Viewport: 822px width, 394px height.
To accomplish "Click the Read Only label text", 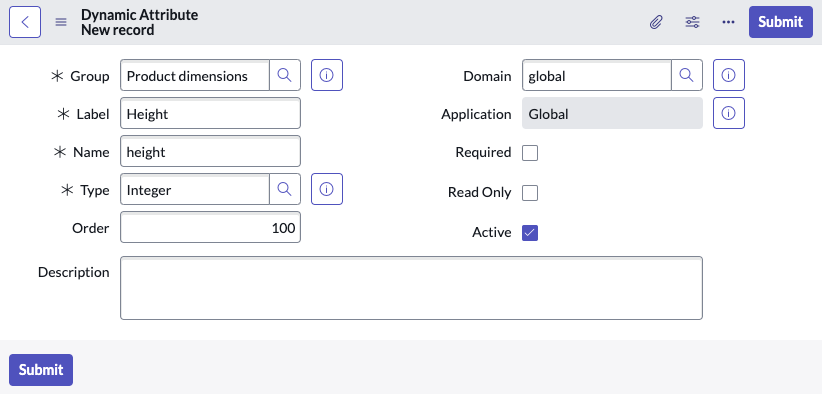I will (479, 192).
